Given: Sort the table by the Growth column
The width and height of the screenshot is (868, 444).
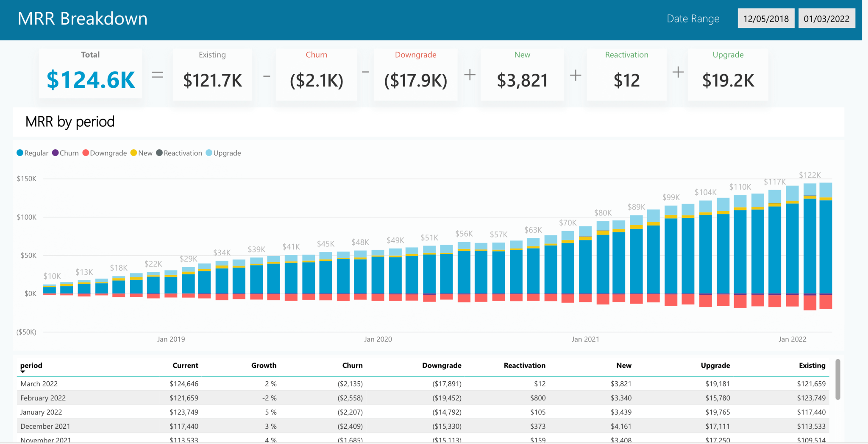Looking at the screenshot, I should pyautogui.click(x=264, y=365).
